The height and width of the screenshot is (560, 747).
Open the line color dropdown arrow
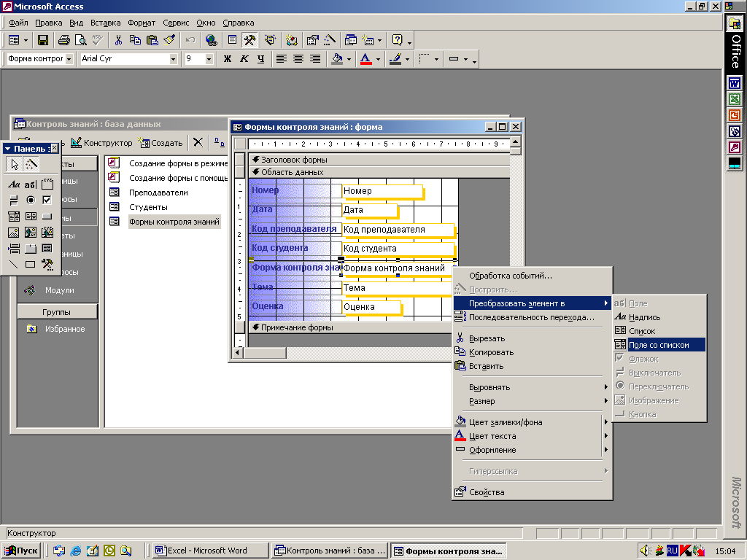tap(407, 59)
